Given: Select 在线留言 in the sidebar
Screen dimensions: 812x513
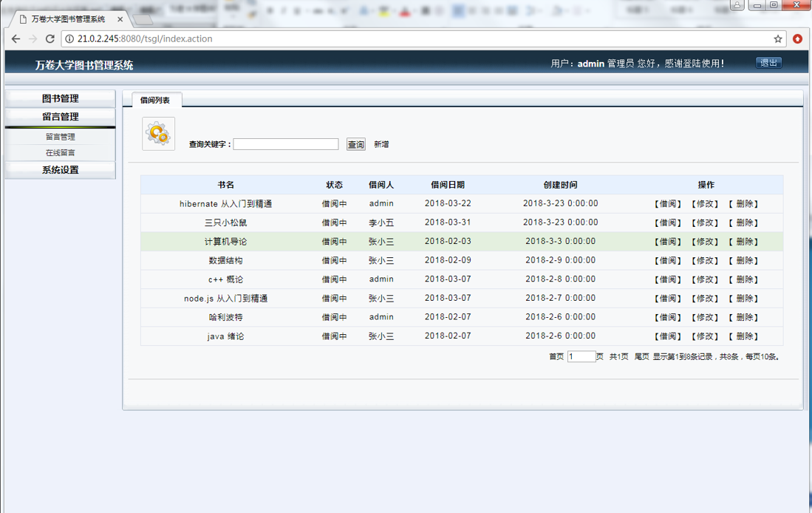Looking at the screenshot, I should (60, 152).
